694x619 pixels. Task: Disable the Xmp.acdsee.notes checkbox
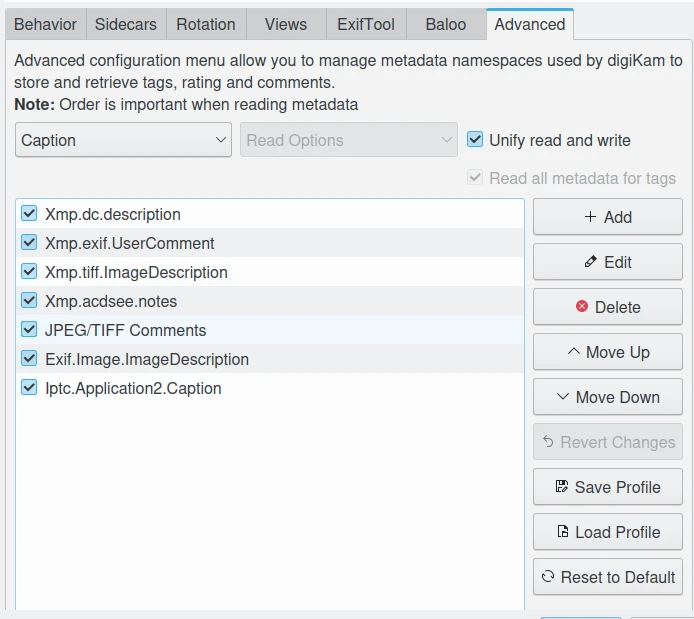click(x=29, y=301)
